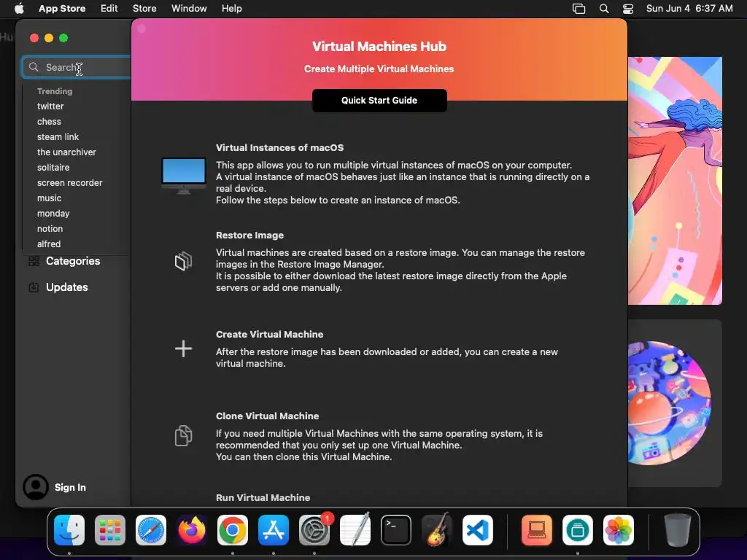747x560 pixels.
Task: Open the Store menu
Action: coord(144,9)
